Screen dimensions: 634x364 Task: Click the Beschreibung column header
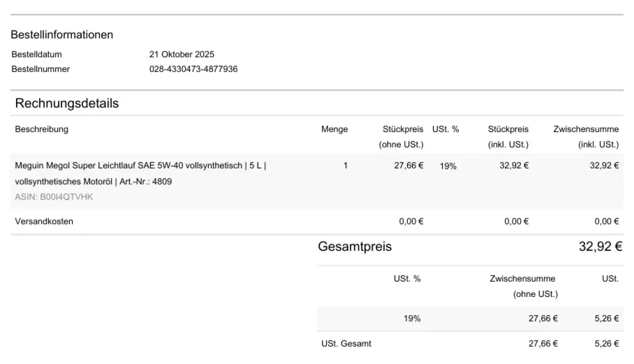[x=42, y=129]
